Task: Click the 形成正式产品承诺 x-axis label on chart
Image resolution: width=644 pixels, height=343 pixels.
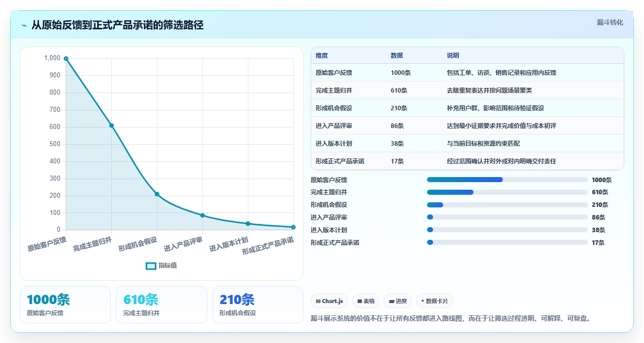Action: pos(268,246)
